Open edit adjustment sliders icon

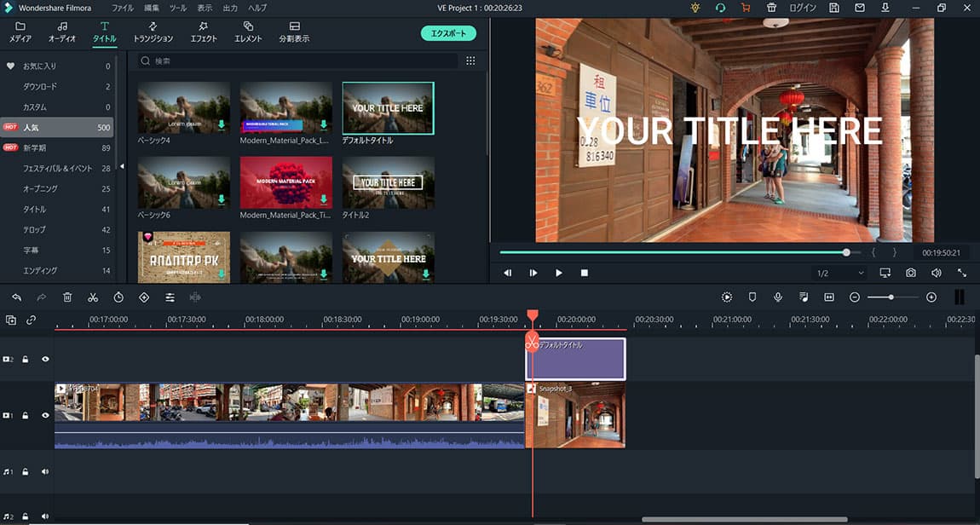click(x=170, y=297)
